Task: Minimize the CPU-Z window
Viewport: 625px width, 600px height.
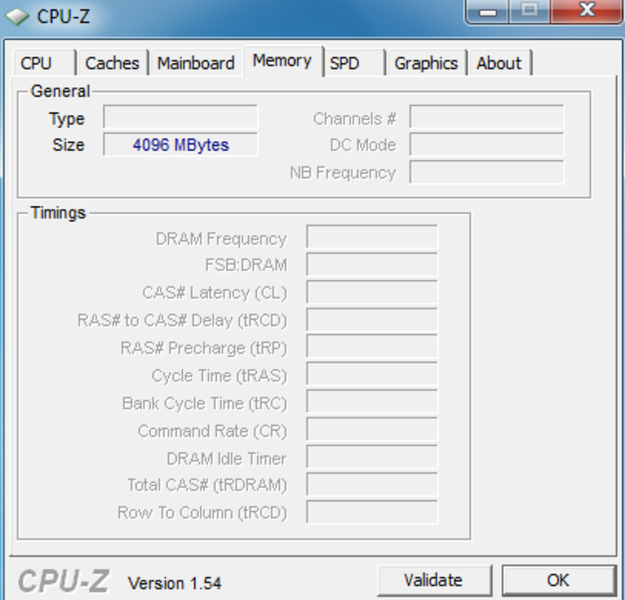Action: (x=487, y=12)
